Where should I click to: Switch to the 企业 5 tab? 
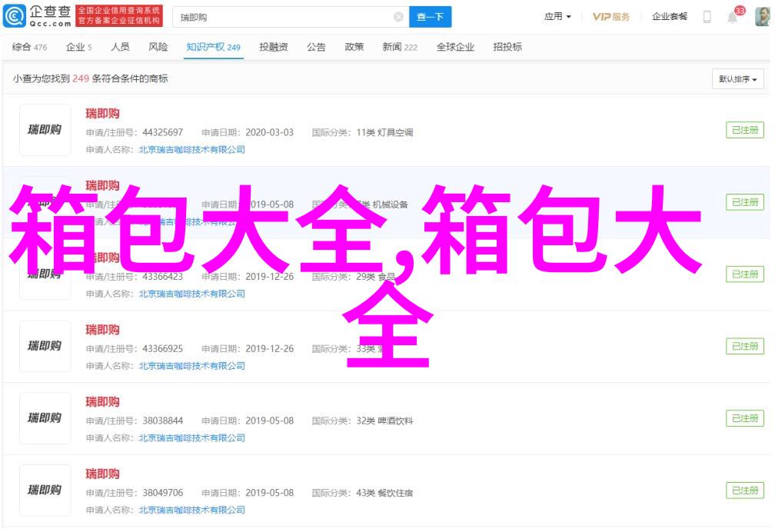pos(78,47)
